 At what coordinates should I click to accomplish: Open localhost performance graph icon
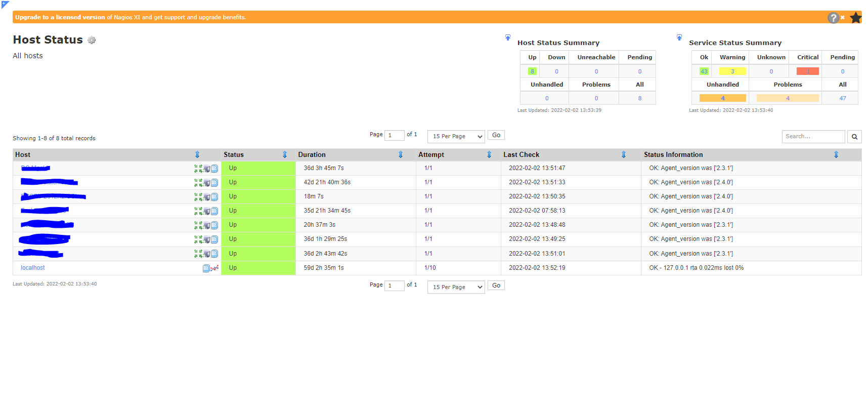(x=215, y=268)
